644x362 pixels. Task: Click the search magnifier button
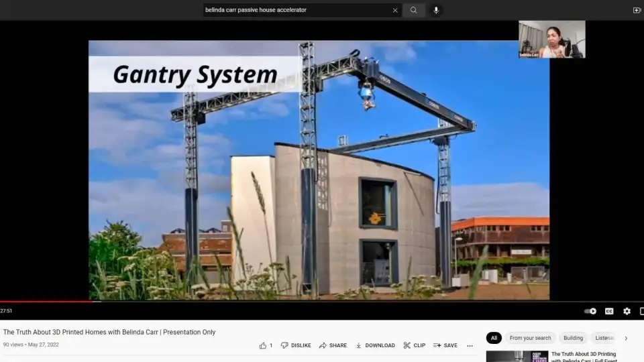(x=413, y=10)
